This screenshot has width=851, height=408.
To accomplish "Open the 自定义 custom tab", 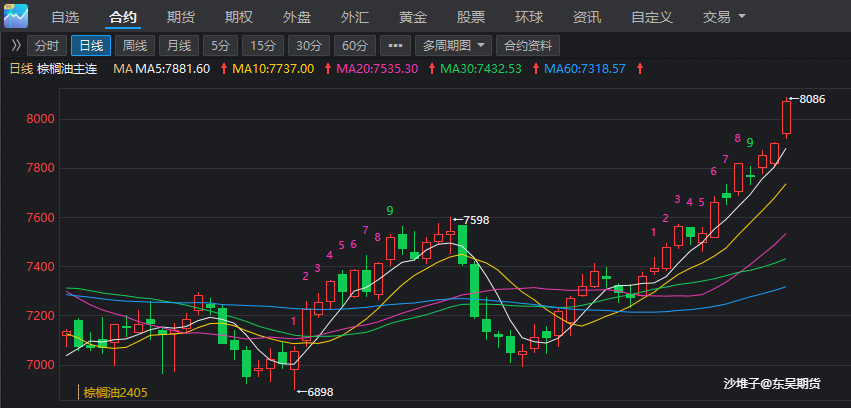I will coord(652,17).
